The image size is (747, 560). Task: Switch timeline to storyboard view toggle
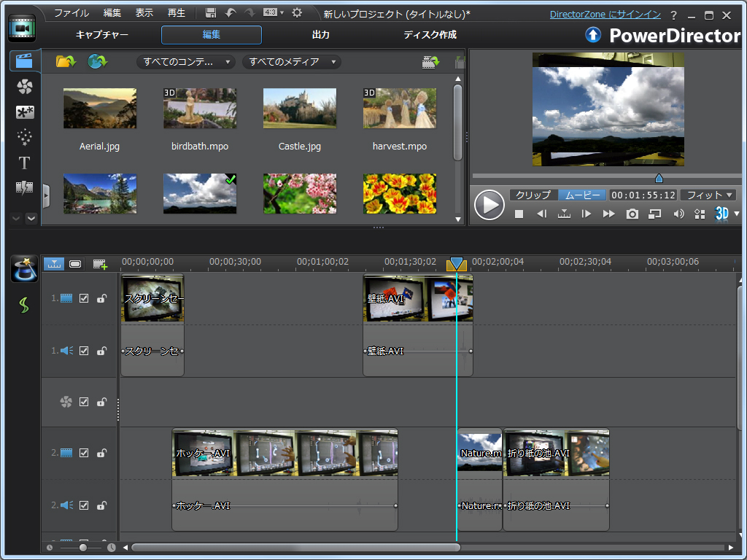click(74, 263)
